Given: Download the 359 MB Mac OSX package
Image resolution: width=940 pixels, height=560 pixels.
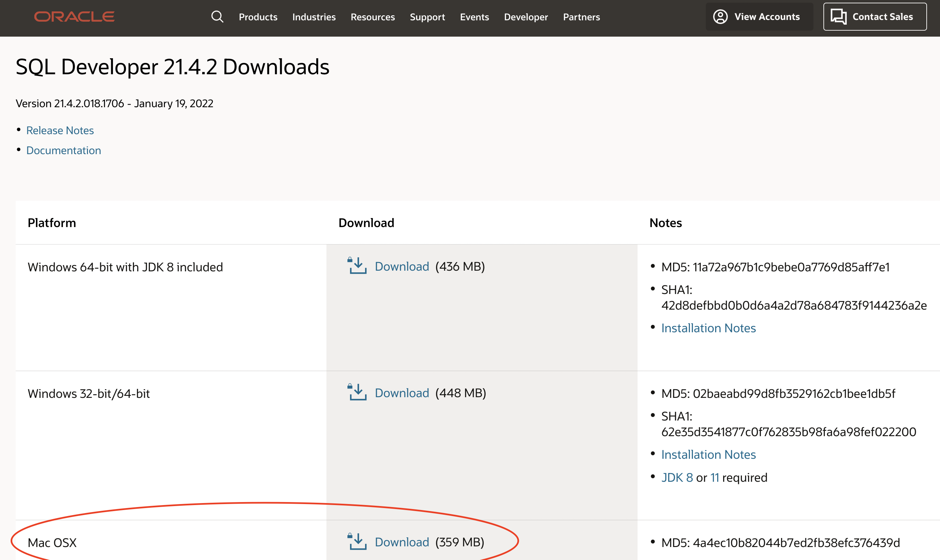Looking at the screenshot, I should [402, 542].
